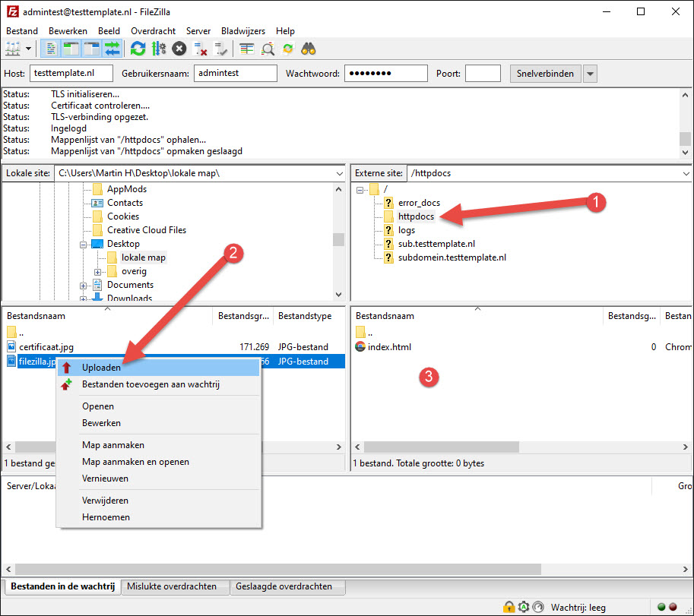Click the Snelverbinden button
Viewport: 694px width, 616px height.
click(x=545, y=74)
